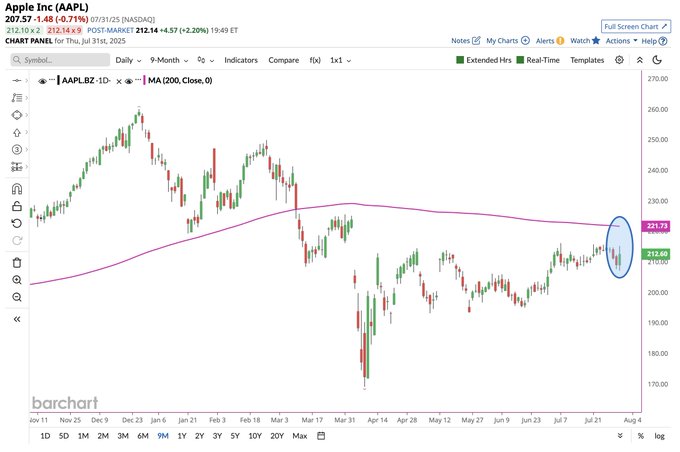
Task: Switch to dark mode moon icon
Action: coord(657,60)
